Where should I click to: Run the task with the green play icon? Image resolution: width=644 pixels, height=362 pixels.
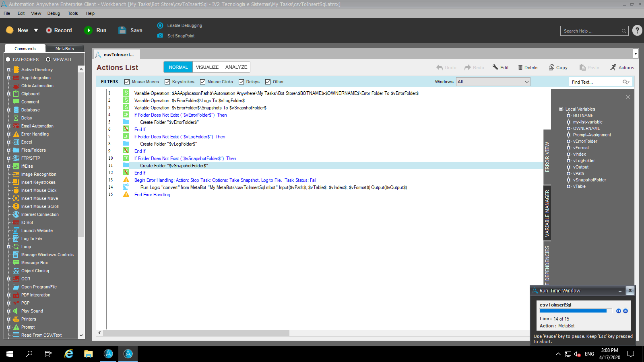88,30
